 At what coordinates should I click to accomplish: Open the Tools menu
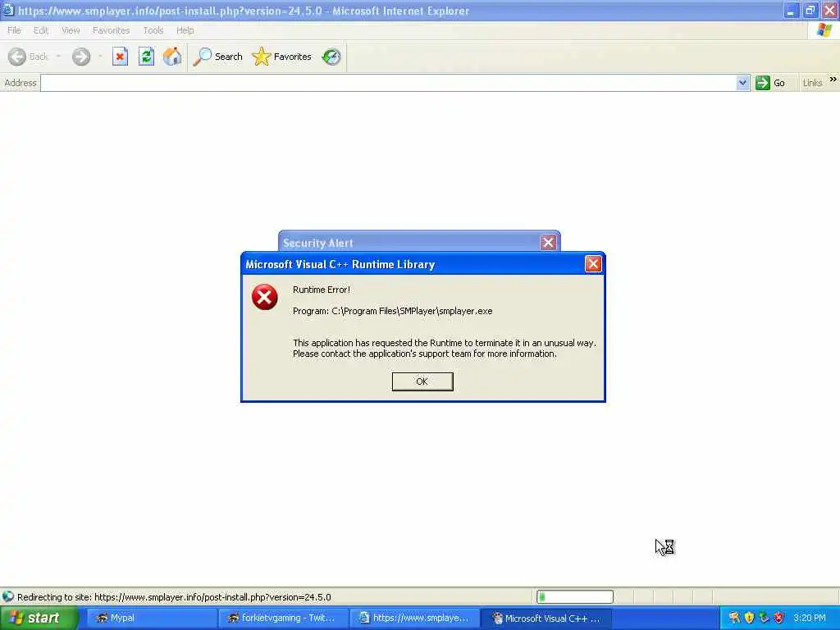pos(153,30)
